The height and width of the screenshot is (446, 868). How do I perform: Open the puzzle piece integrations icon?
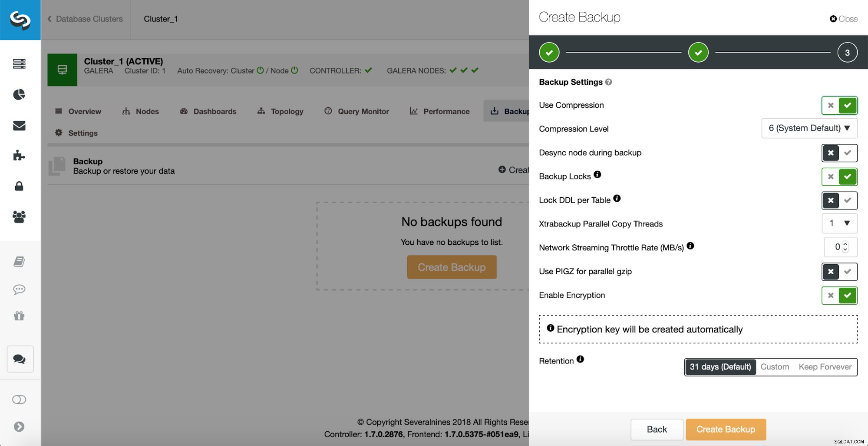(x=19, y=155)
